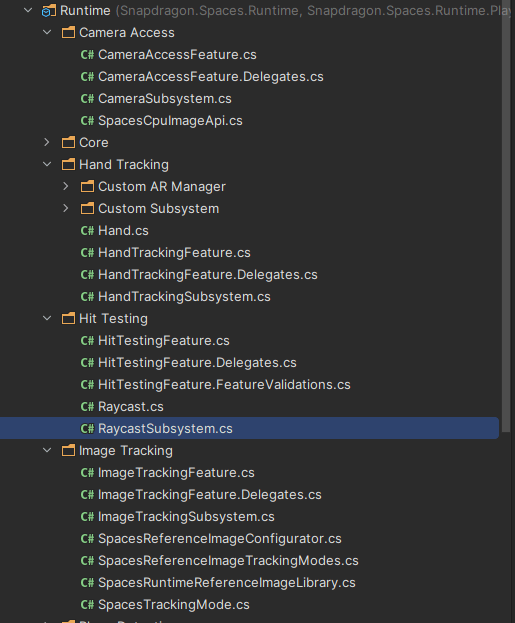Select file name CameraAccessFeature.cs

click(177, 54)
